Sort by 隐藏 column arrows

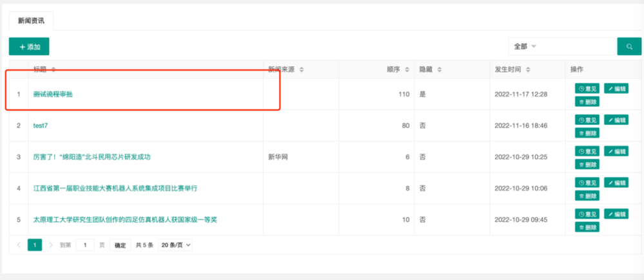coord(439,70)
